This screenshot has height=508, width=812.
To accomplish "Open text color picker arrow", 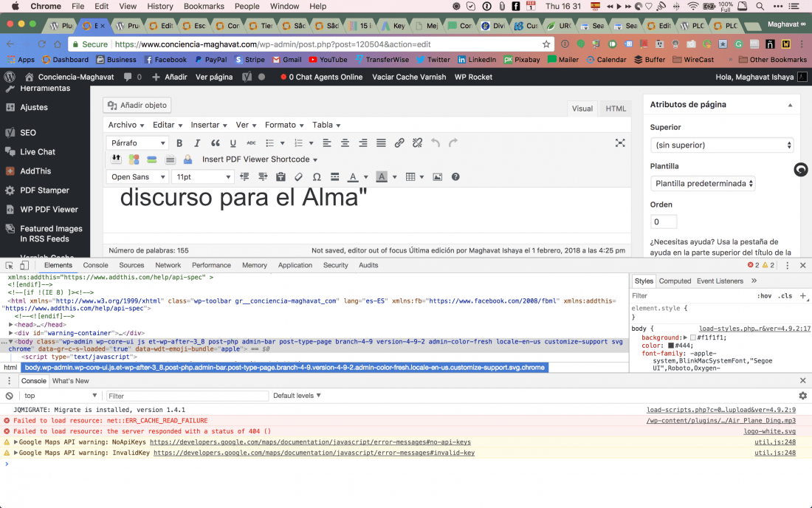I will pyautogui.click(x=365, y=177).
